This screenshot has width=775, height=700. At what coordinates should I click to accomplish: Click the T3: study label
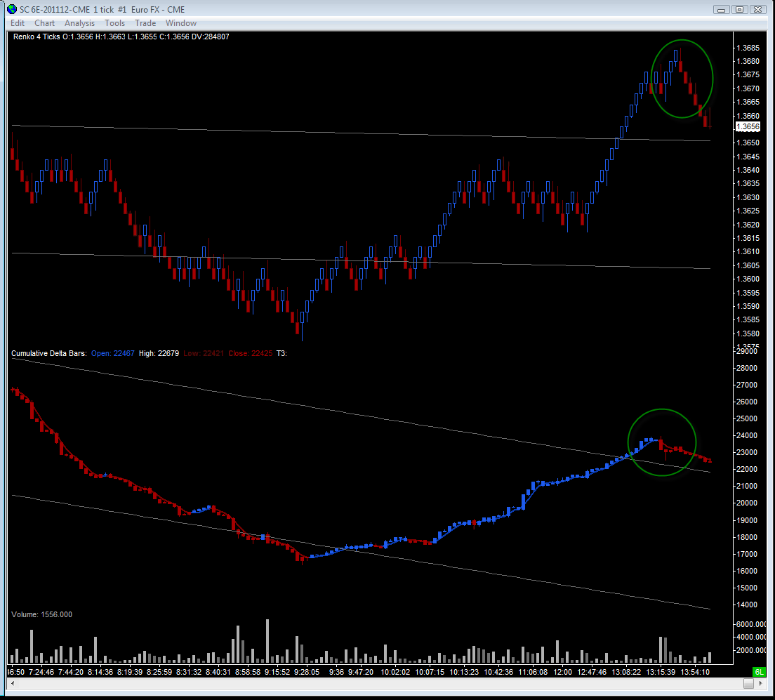(x=281, y=353)
